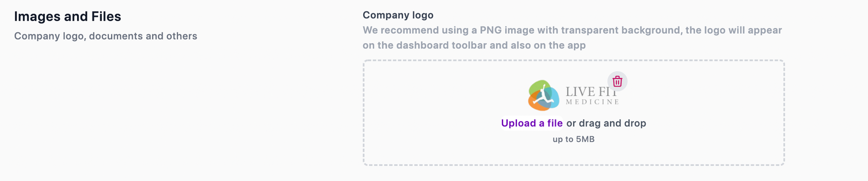The height and width of the screenshot is (181, 868).
Task: Click the PNG recommendation description text
Action: point(572,38)
